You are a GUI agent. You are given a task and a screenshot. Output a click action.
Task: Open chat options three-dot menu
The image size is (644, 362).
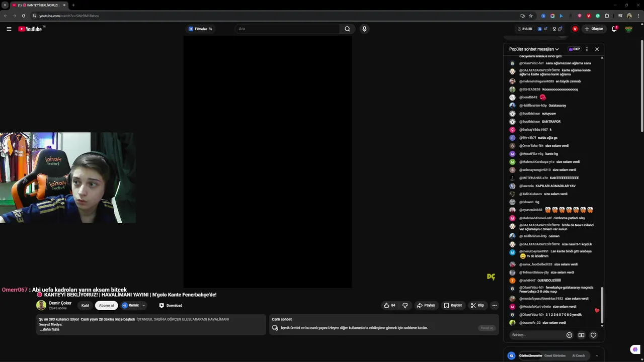(587, 49)
